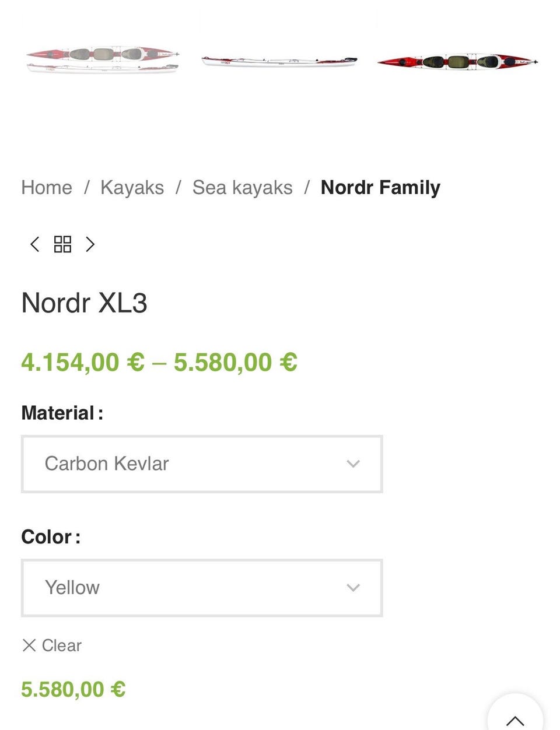View the first thumbnail showing two kayaks
The height and width of the screenshot is (730, 560).
[103, 60]
